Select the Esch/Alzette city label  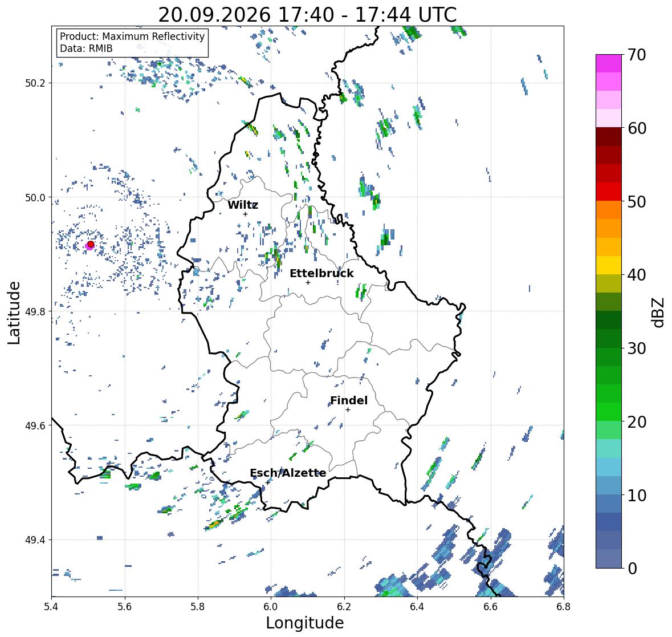coord(288,473)
